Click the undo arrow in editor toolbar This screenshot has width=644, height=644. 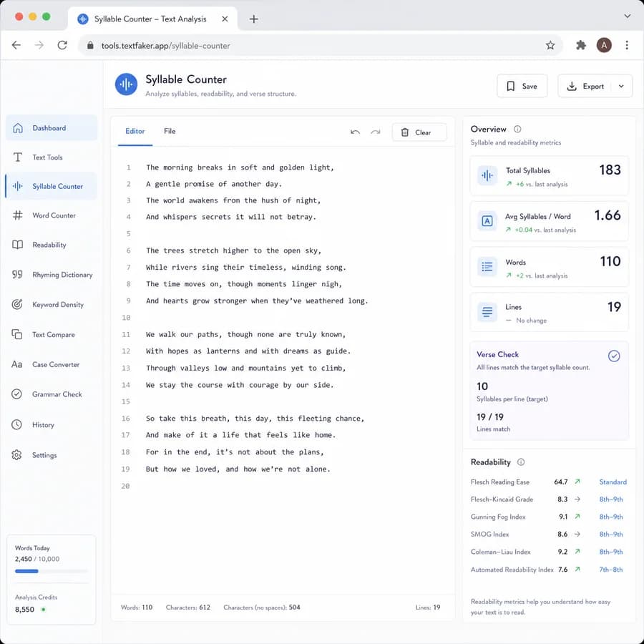tap(355, 132)
